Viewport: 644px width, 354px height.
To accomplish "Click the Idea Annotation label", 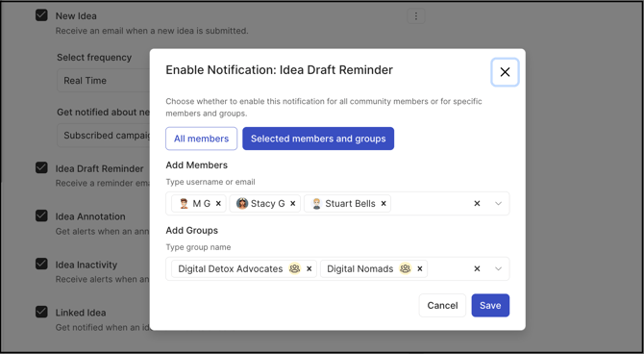I will [90, 216].
